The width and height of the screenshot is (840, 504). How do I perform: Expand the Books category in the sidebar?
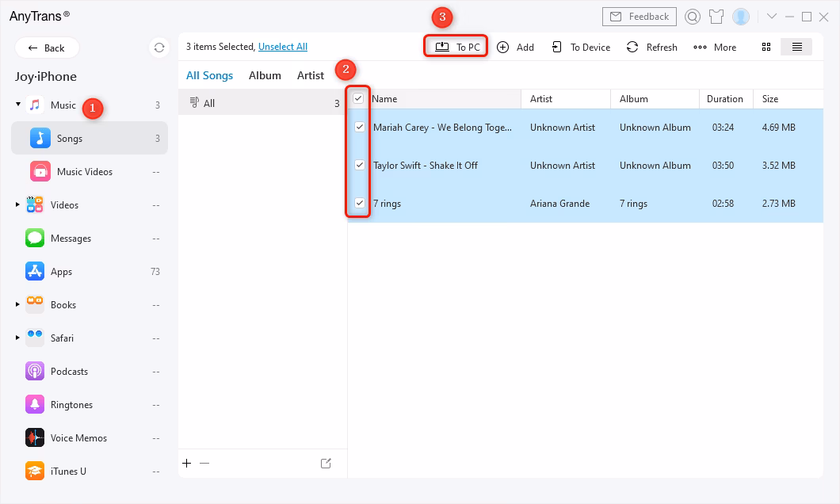pyautogui.click(x=17, y=304)
